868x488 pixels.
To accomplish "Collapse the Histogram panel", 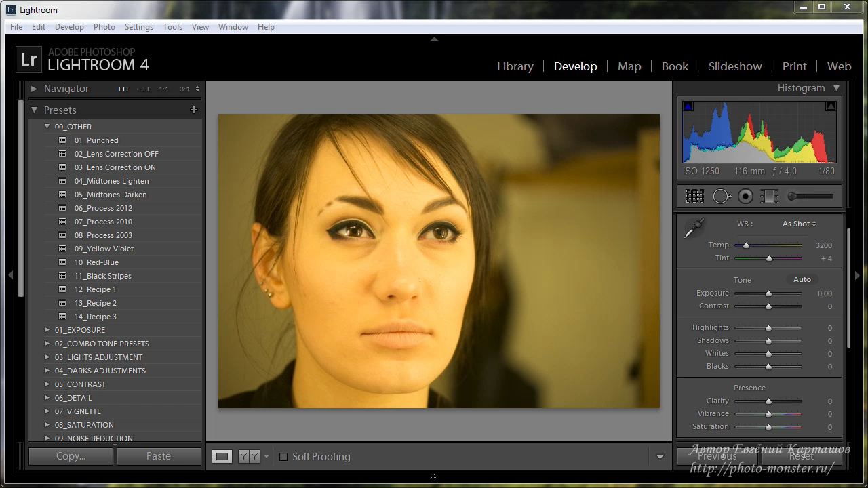I will click(x=836, y=88).
